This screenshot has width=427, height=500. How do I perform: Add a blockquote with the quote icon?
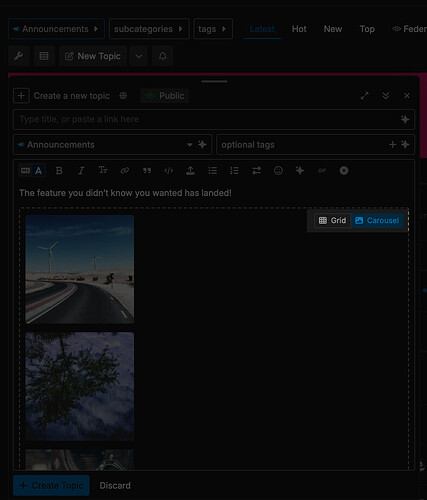[147, 171]
